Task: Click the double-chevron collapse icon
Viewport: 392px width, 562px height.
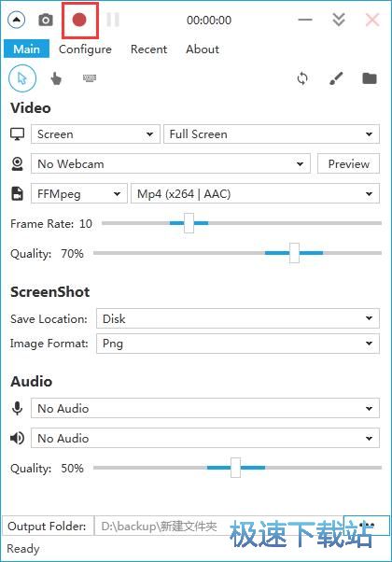Action: pos(339,21)
